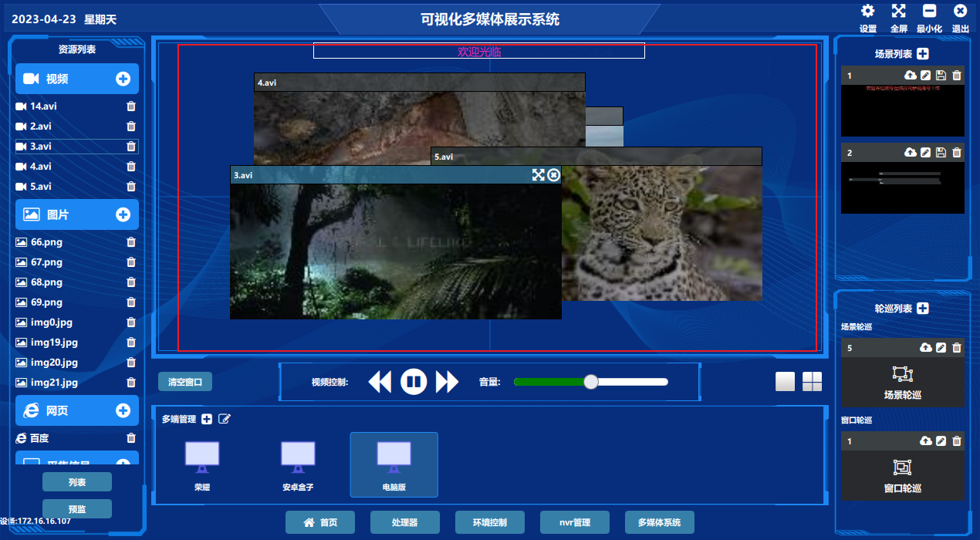Edit window patrol 1 with pencil icon

(941, 441)
